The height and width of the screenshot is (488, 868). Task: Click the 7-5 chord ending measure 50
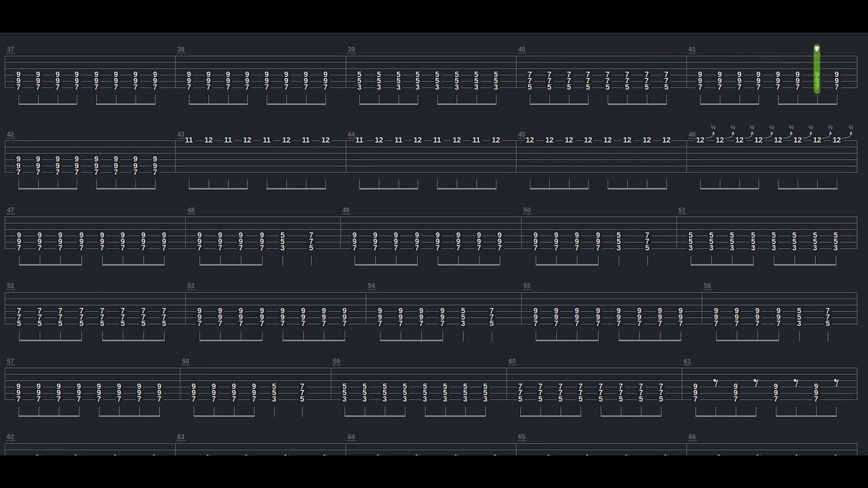(647, 241)
